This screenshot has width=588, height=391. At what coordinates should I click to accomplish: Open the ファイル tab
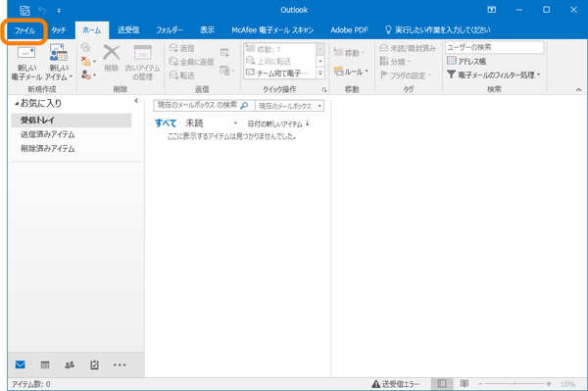[x=24, y=30]
